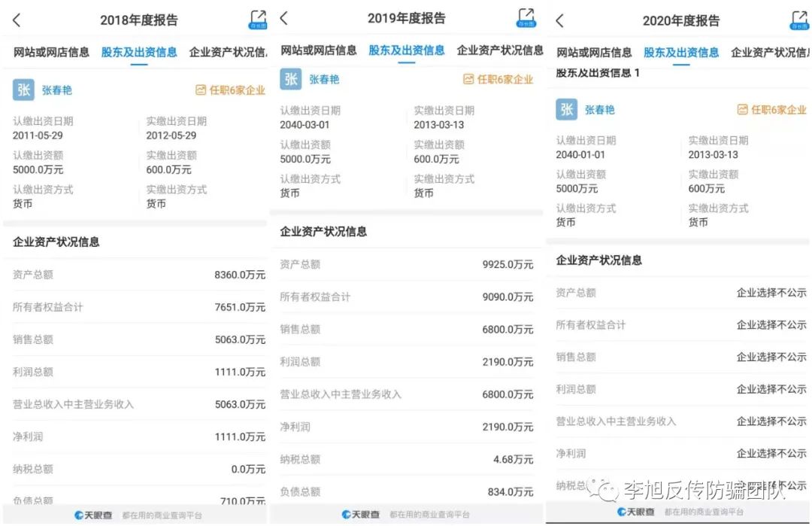Tap the back arrow in the 2018年度报告 header
The image size is (812, 526).
(17, 20)
